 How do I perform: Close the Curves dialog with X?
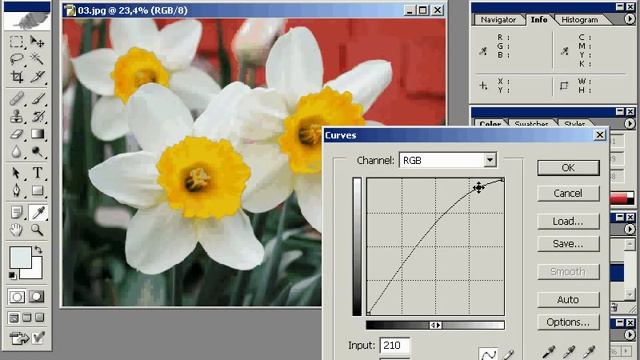(599, 135)
